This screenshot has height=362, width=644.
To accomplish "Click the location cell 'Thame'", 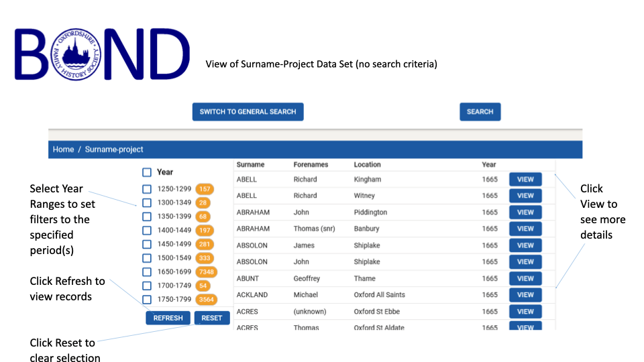I will click(365, 278).
